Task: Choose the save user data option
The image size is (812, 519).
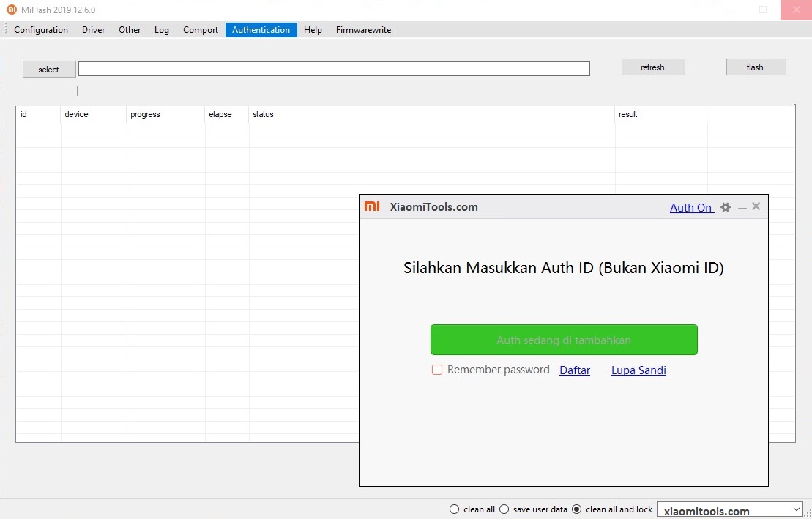Action: [504, 509]
